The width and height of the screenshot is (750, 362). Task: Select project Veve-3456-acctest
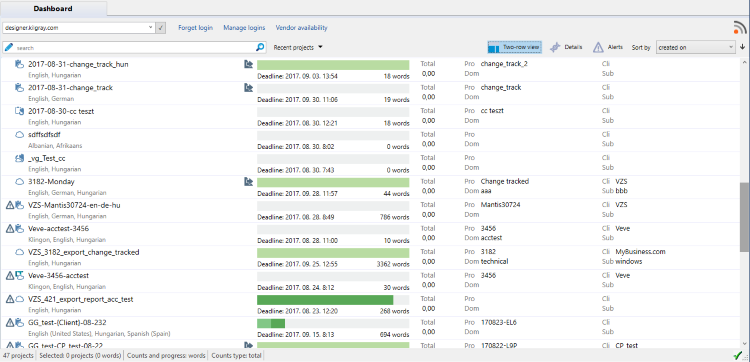click(58, 275)
